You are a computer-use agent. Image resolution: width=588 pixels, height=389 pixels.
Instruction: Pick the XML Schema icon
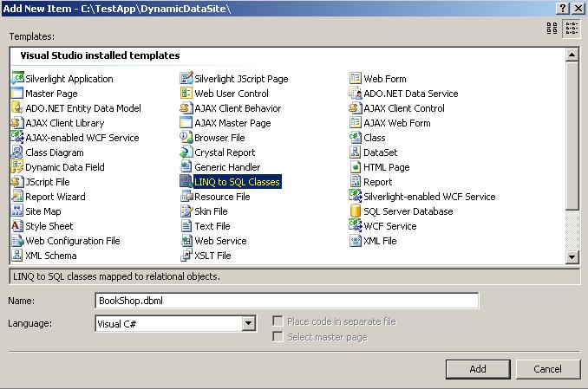17,256
